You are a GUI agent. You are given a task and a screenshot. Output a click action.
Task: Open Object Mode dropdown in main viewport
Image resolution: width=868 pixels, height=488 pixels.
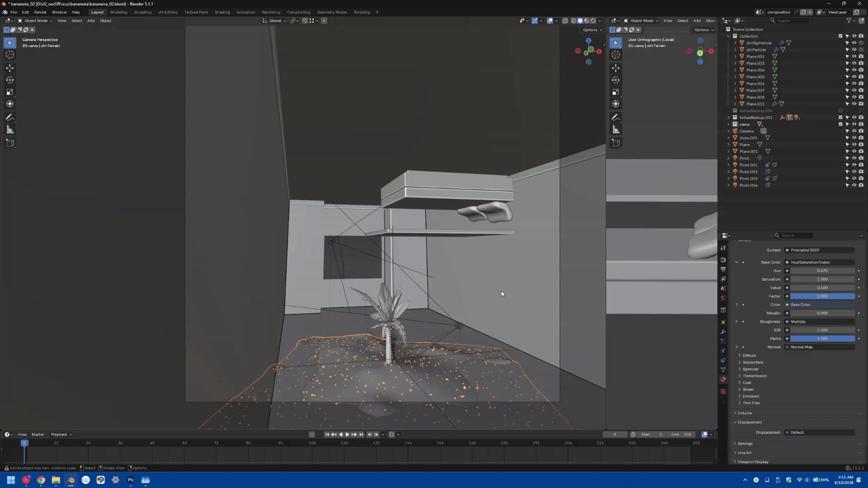[x=35, y=21]
